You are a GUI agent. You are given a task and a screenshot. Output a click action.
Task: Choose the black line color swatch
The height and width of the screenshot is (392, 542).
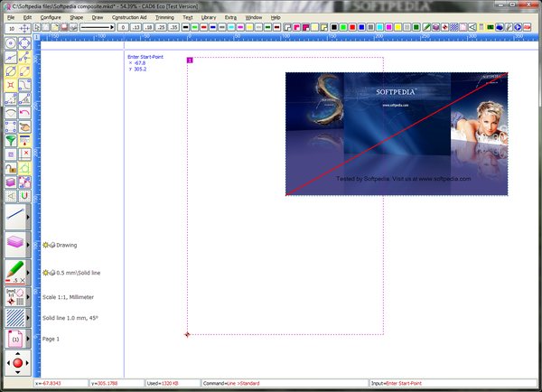pyautogui.click(x=185, y=27)
